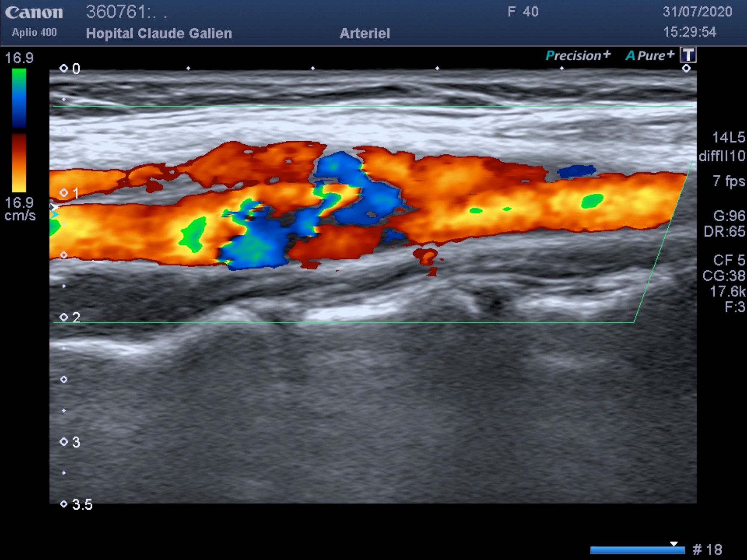
Task: Click the F 40 label
Action: 523,12
